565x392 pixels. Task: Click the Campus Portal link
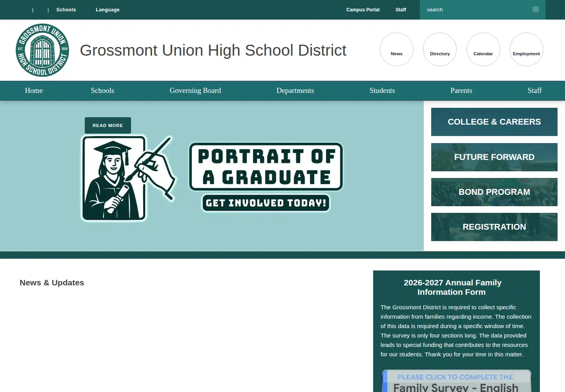pos(363,10)
